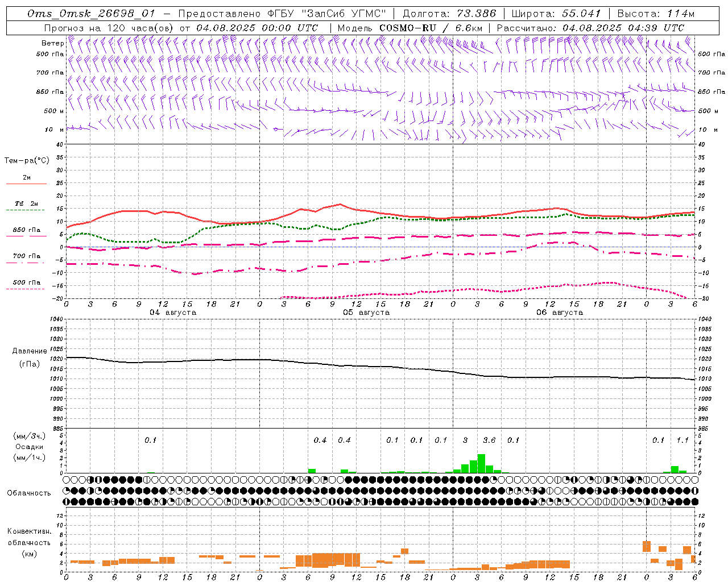This screenshot has width=728, height=582.
Task: Click the elevation text Высота: 114м
Action: (656, 14)
